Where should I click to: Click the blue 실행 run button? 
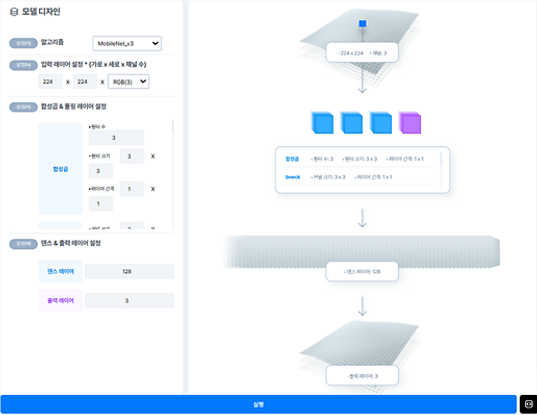pyautogui.click(x=259, y=404)
